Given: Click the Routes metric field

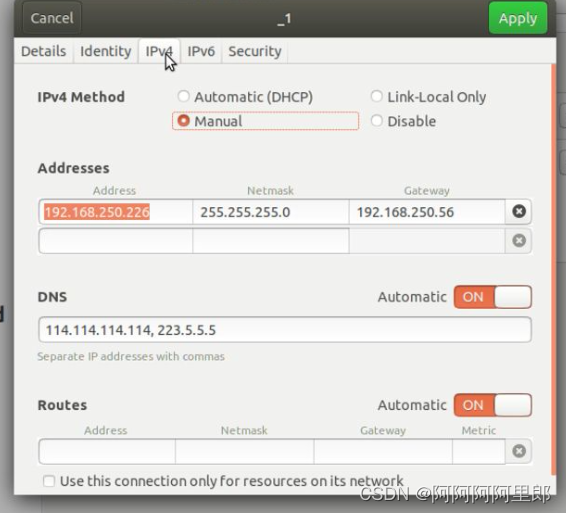Looking at the screenshot, I should [479, 451].
